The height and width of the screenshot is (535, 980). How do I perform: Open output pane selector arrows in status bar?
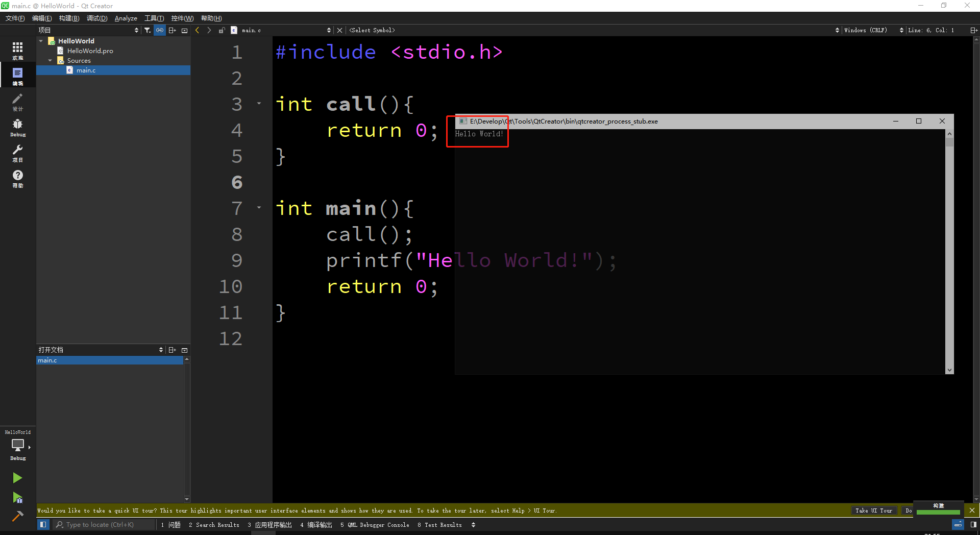click(x=474, y=524)
